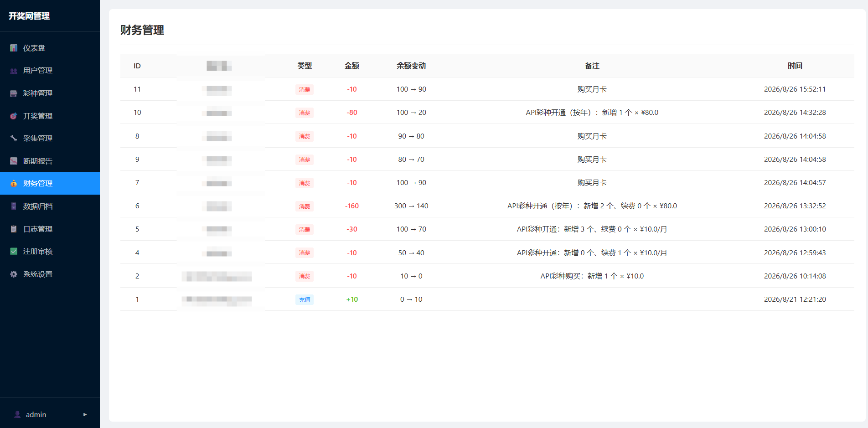The width and height of the screenshot is (868, 428).
Task: Click timestamp 2026/8/26 13:32:52
Action: click(x=795, y=206)
